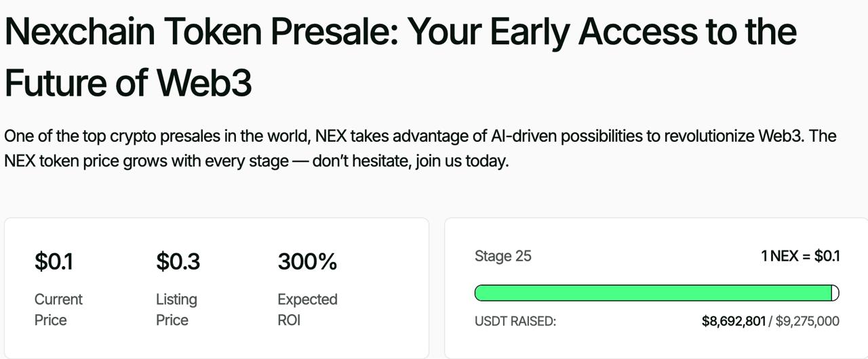Click the $0.3 listing price value
This screenshot has width=868, height=359.
click(x=178, y=262)
